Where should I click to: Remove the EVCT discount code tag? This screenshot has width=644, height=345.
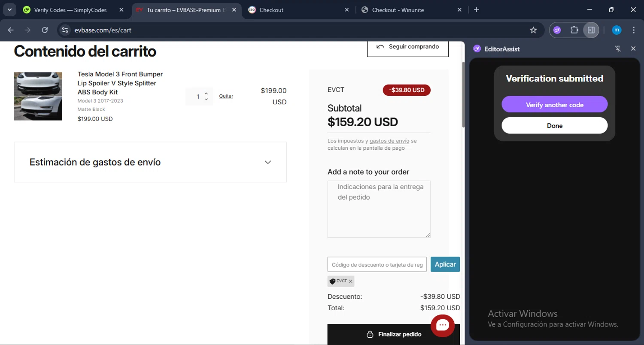[x=351, y=281]
